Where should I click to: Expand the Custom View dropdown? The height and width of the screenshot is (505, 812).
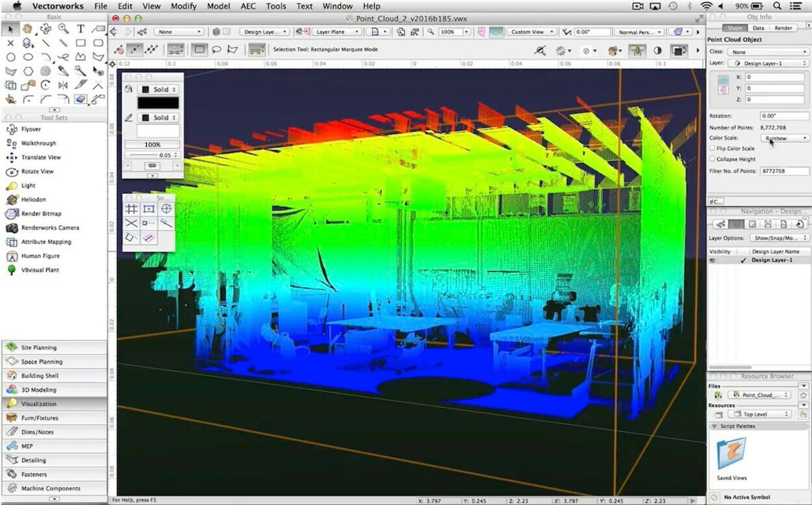point(531,32)
